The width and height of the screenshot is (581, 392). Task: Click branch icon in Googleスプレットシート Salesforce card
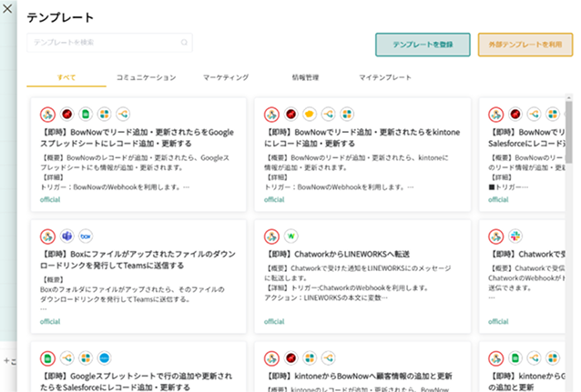click(x=67, y=358)
